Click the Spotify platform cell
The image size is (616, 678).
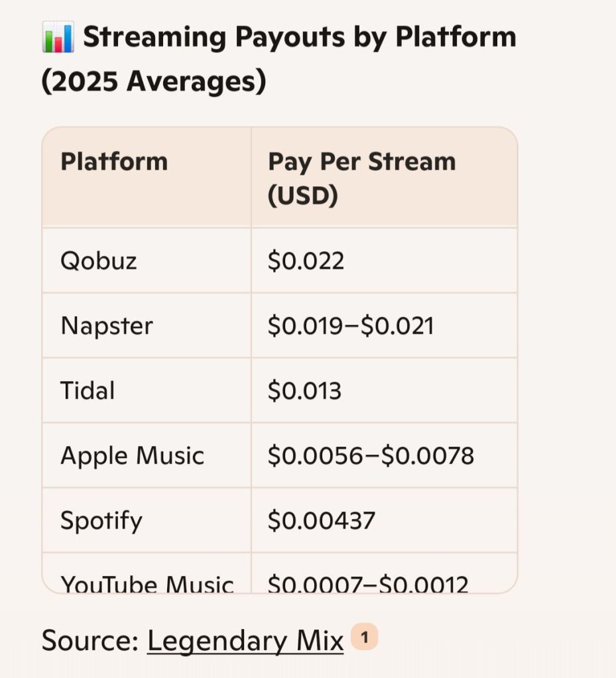point(101,521)
